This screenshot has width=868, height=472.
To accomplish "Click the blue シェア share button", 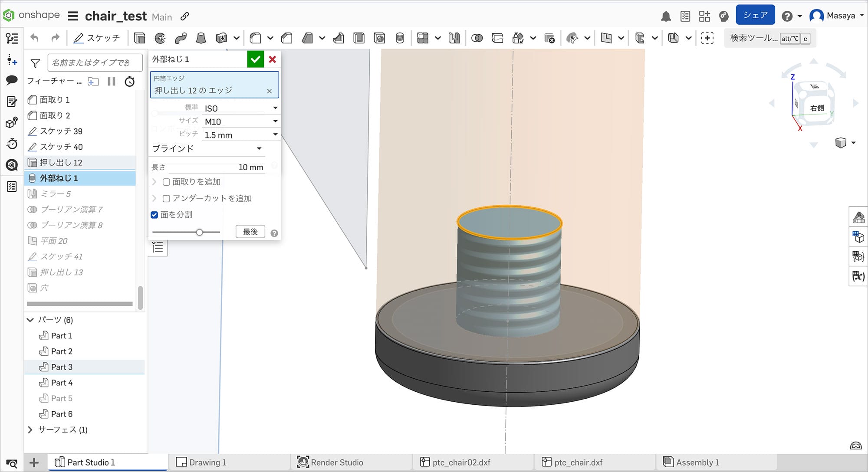I will point(755,15).
